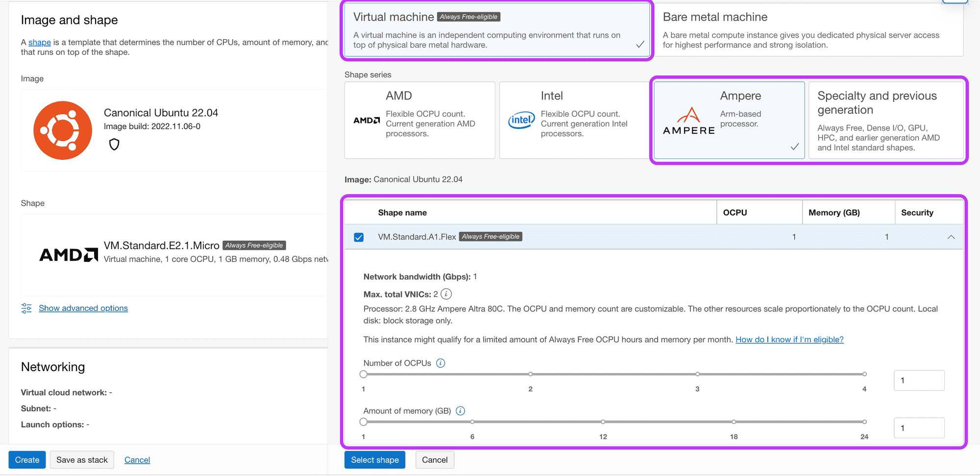The image size is (980, 476).
Task: Click Cancel button next to Select shape
Action: (435, 460)
